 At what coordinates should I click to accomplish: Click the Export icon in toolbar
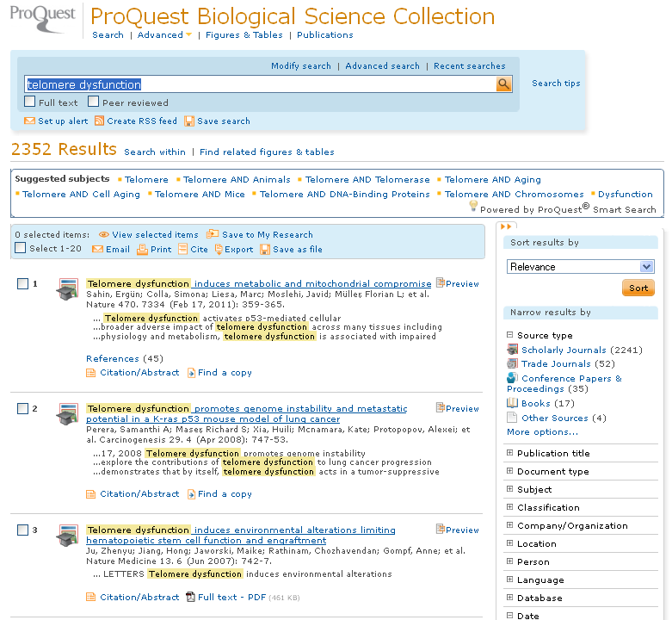219,249
